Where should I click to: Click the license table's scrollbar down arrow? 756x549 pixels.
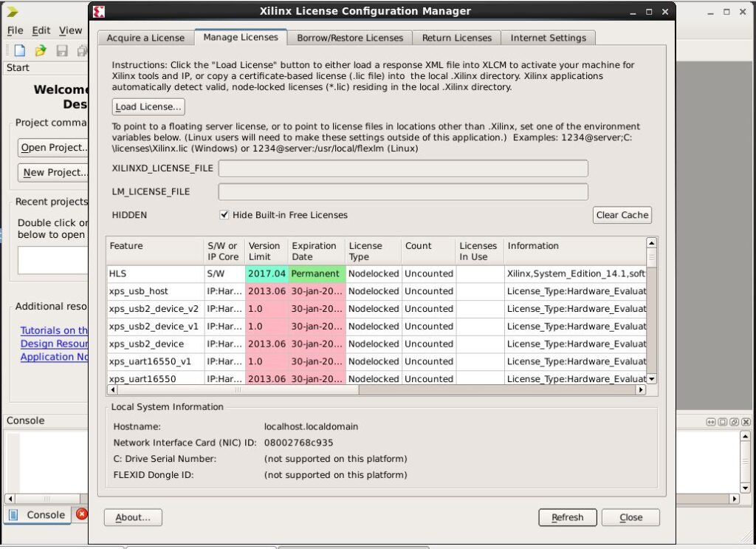(x=650, y=378)
